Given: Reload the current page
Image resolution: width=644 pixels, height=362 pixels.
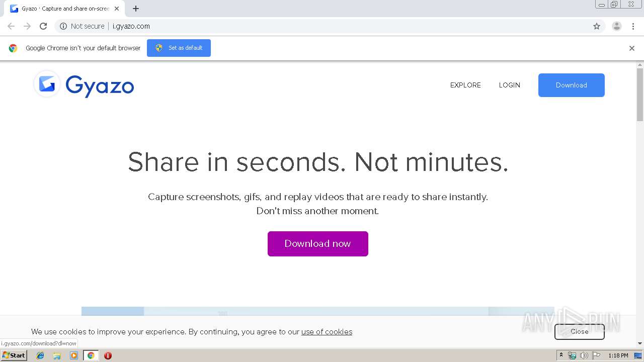Looking at the screenshot, I should [x=43, y=26].
